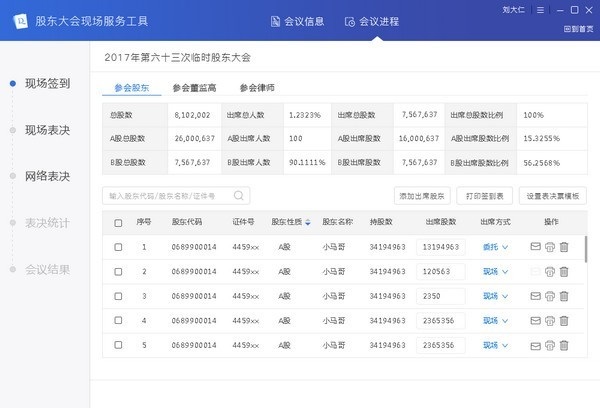Check the checkbox for row 3

pos(118,296)
